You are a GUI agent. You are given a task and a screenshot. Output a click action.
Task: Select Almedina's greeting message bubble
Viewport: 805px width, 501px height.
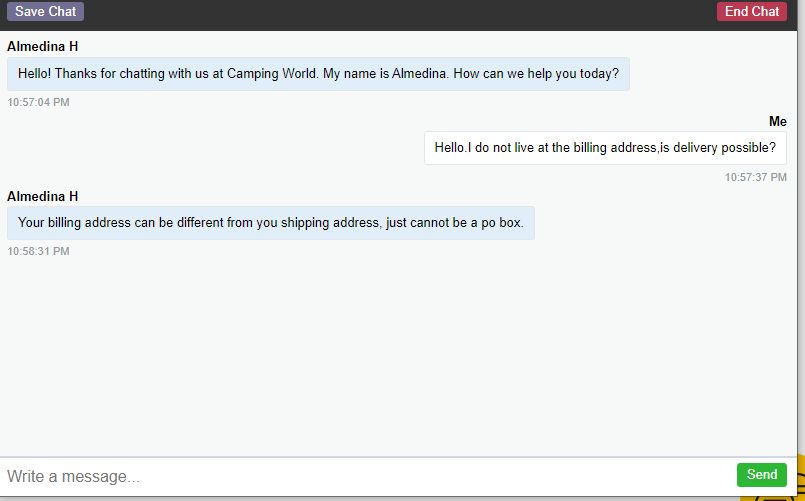pyautogui.click(x=318, y=74)
